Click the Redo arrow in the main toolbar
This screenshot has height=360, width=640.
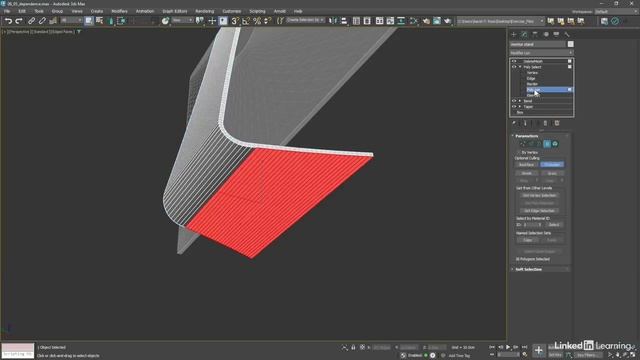[19, 21]
